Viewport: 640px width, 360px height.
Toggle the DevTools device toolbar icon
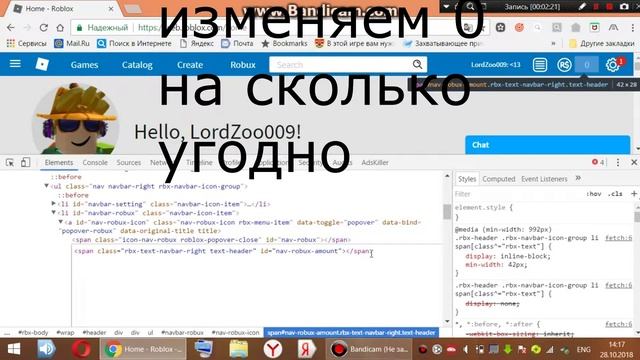click(x=25, y=162)
